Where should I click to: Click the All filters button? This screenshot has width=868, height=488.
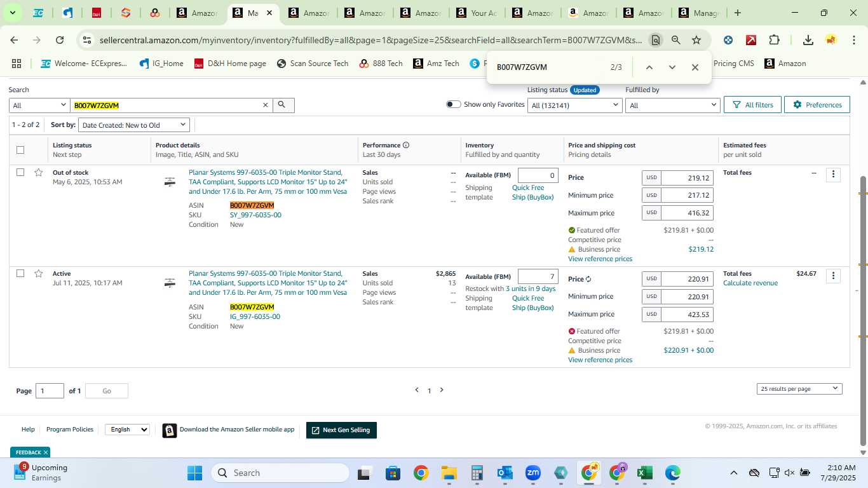coord(752,105)
